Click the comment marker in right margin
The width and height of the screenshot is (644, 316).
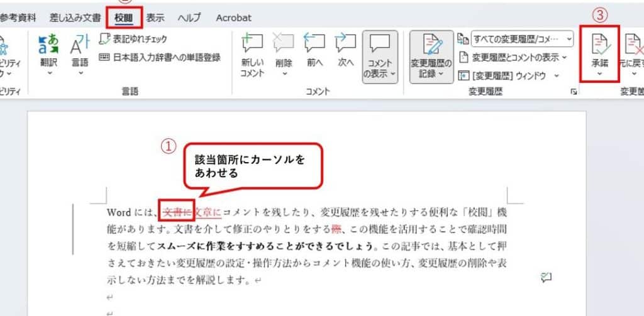click(x=547, y=277)
